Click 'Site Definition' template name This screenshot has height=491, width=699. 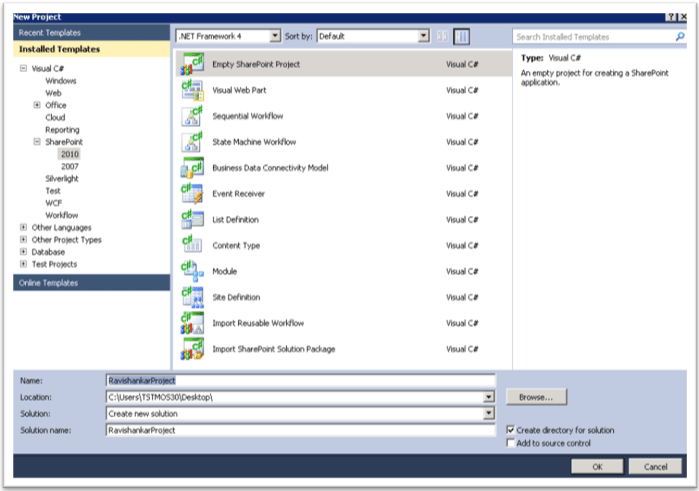pos(236,297)
